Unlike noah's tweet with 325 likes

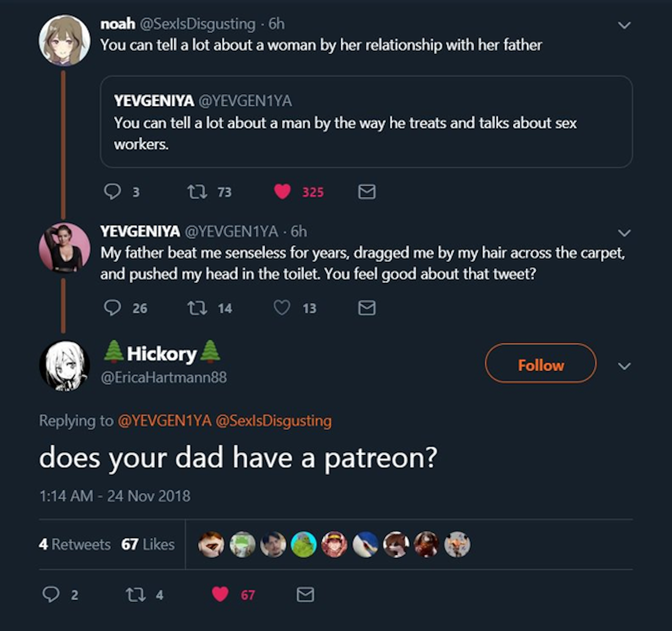pos(282,192)
